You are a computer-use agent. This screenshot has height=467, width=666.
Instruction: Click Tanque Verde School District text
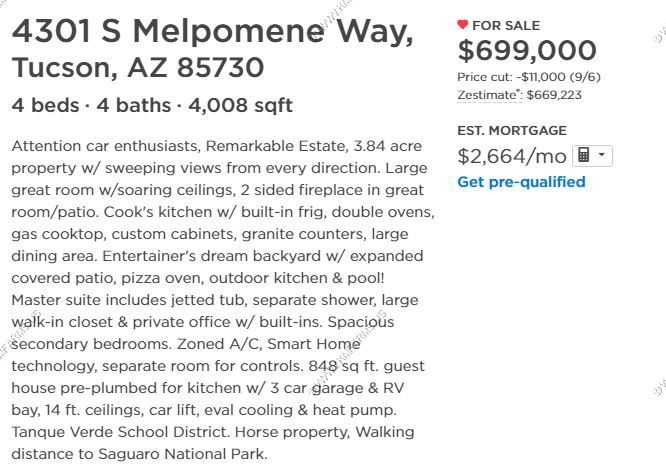[x=121, y=432]
